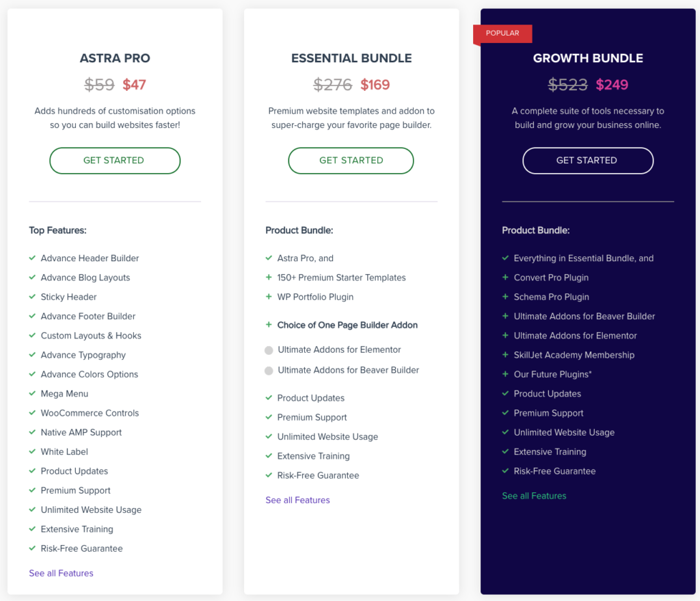Select Ultimate Addons for Elementor radio option

point(269,351)
